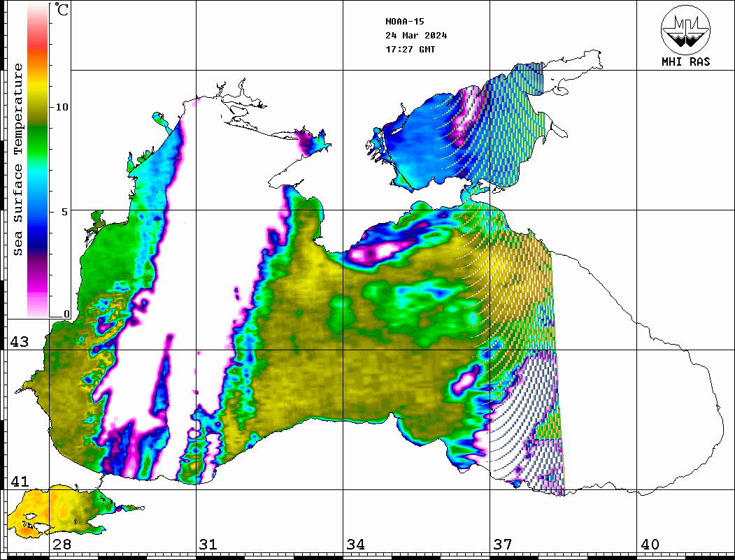Click the '5' value on color scale
Image resolution: width=735 pixels, height=560 pixels.
[65, 212]
